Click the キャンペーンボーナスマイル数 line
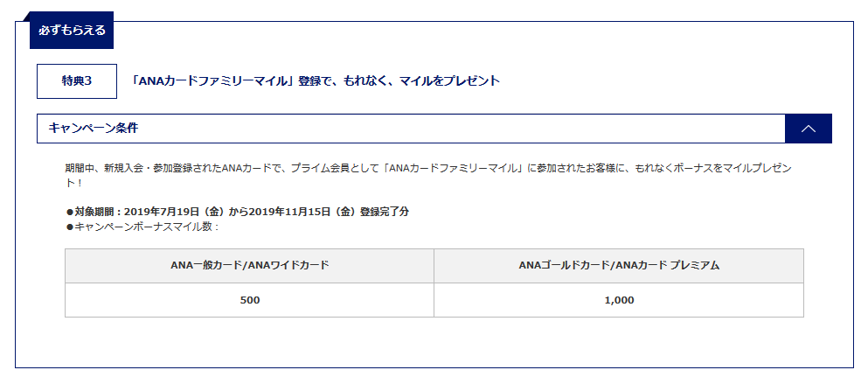 pyautogui.click(x=142, y=227)
